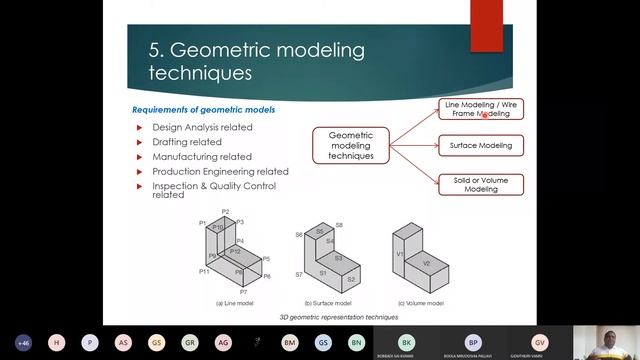Viewport: 640px width, 360px height.
Task: Select the BM participant avatar
Action: 290,343
